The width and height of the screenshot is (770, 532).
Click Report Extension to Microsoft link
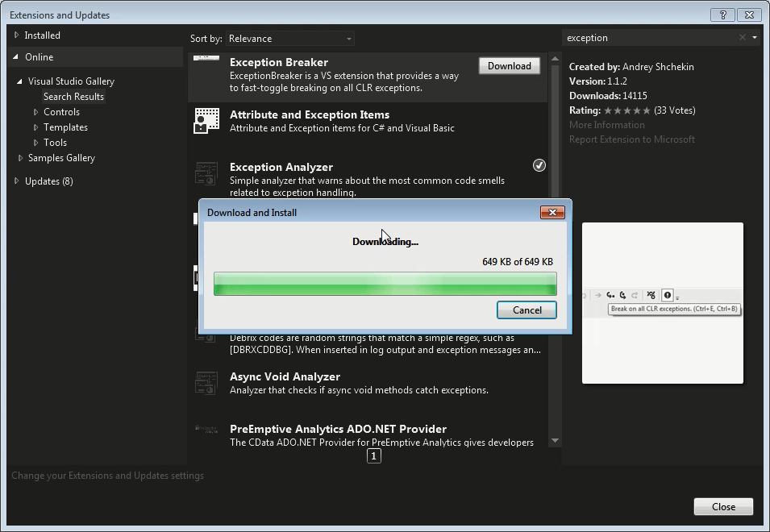click(x=632, y=139)
